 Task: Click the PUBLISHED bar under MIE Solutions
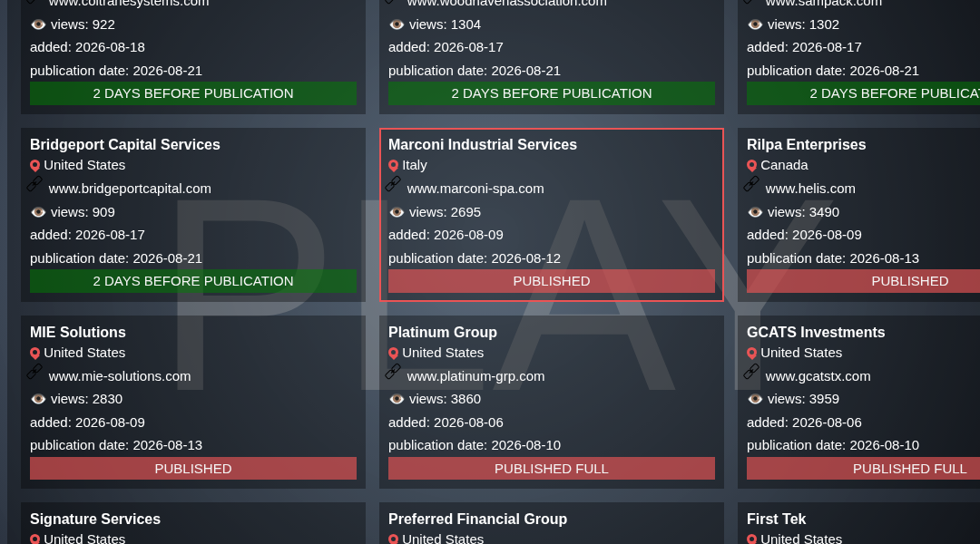[193, 469]
